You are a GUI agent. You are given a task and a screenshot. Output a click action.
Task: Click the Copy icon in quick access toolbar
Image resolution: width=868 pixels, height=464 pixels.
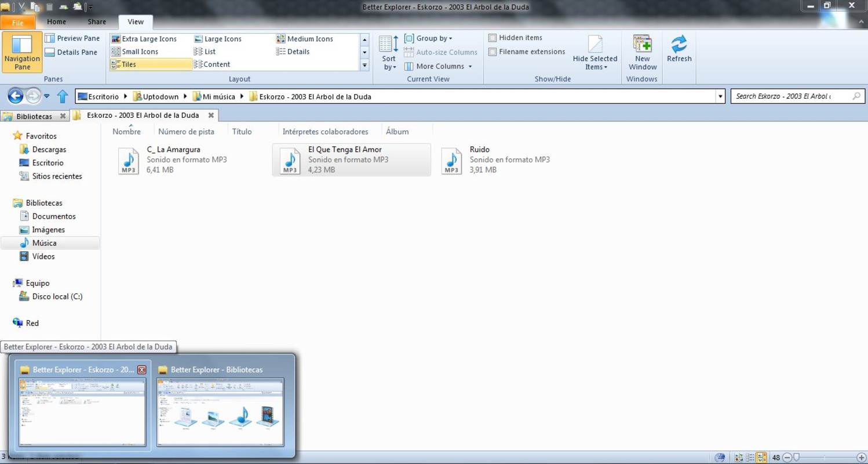coord(36,7)
